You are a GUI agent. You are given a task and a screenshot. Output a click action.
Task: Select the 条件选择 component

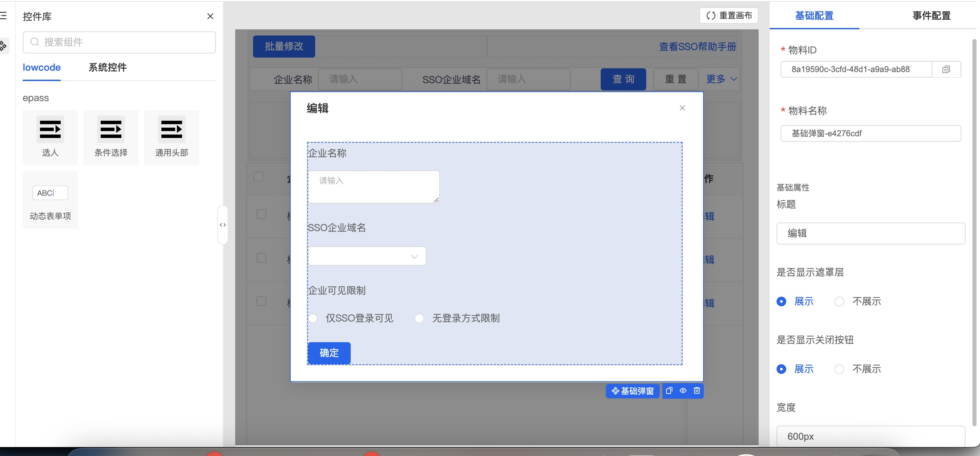point(111,137)
